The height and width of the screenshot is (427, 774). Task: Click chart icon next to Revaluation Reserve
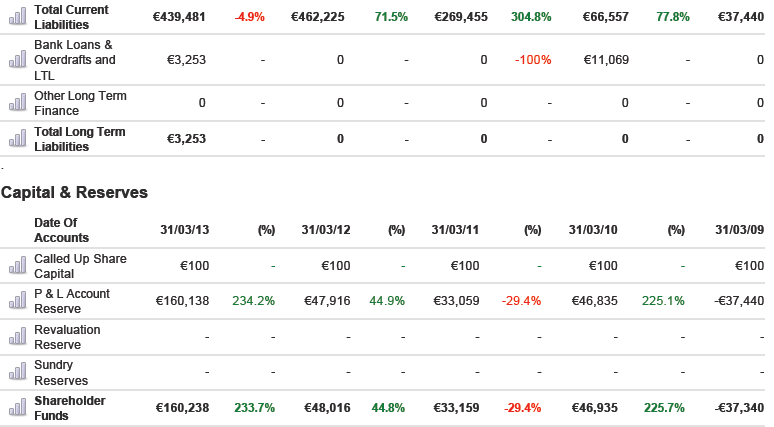(17, 337)
